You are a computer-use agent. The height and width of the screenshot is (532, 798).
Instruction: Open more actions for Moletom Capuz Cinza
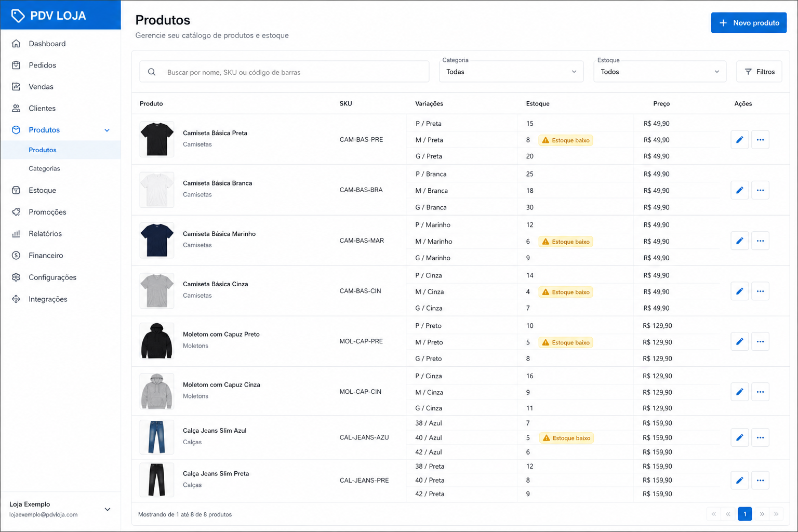pos(760,392)
